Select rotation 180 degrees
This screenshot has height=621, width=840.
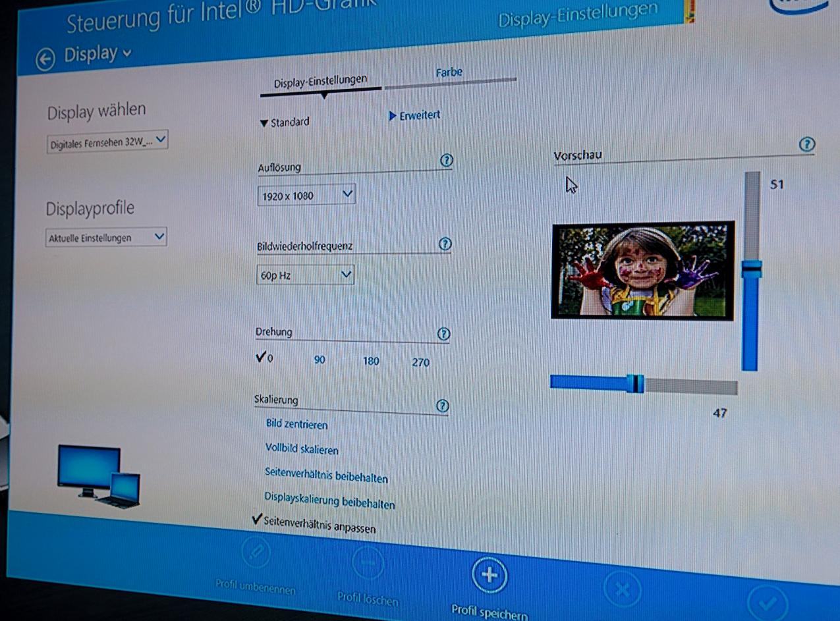click(x=371, y=361)
